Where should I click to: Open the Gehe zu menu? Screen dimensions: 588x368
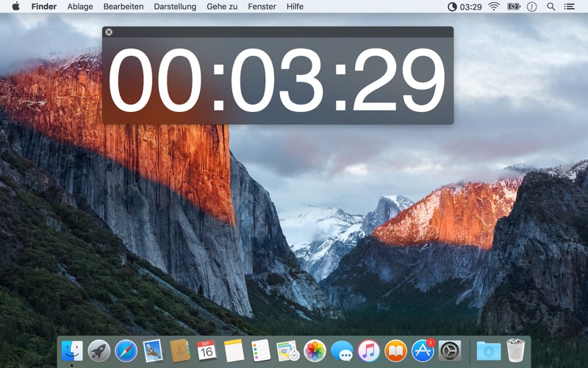tap(222, 7)
